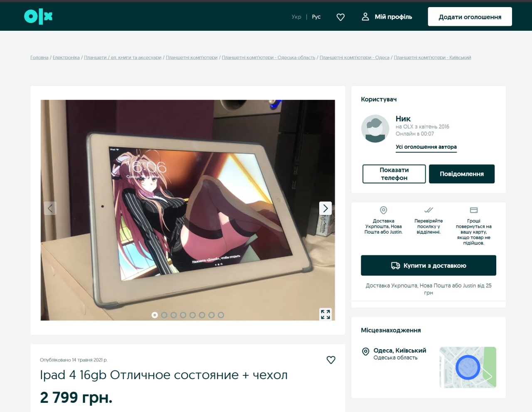The height and width of the screenshot is (412, 532).
Task: Click the profile person icon
Action: click(x=365, y=17)
